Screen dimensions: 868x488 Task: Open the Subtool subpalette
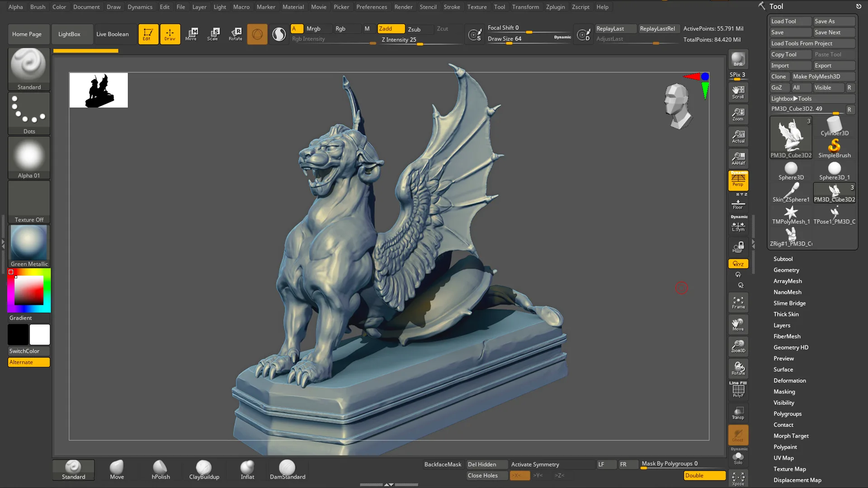[x=783, y=258]
